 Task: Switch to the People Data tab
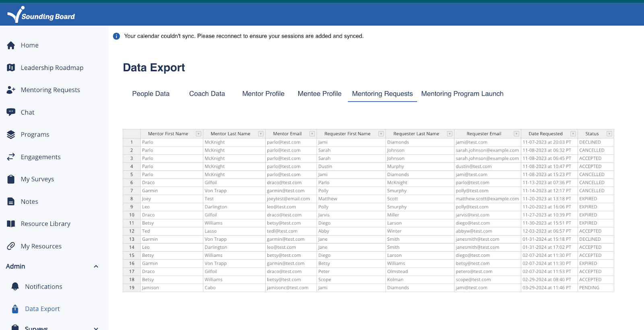click(x=151, y=94)
